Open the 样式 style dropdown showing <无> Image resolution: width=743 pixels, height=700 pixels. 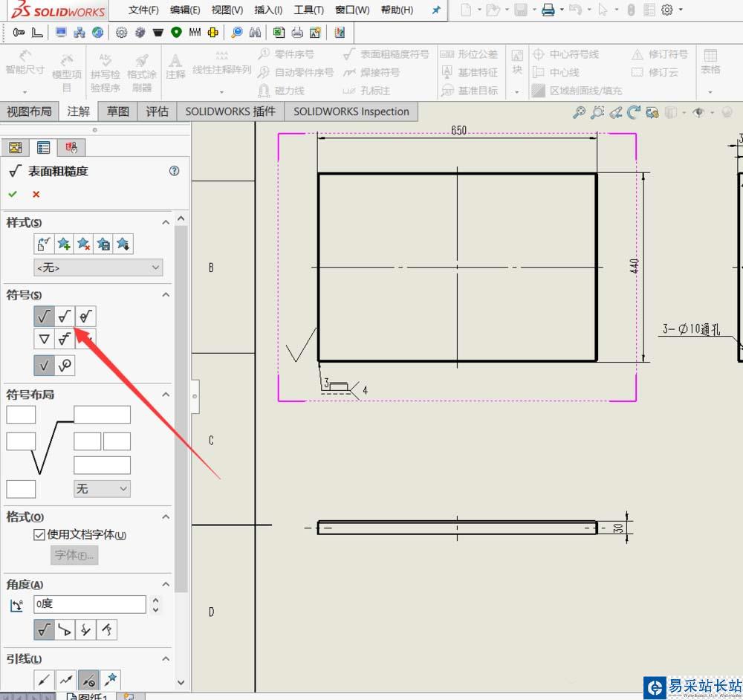[99, 268]
